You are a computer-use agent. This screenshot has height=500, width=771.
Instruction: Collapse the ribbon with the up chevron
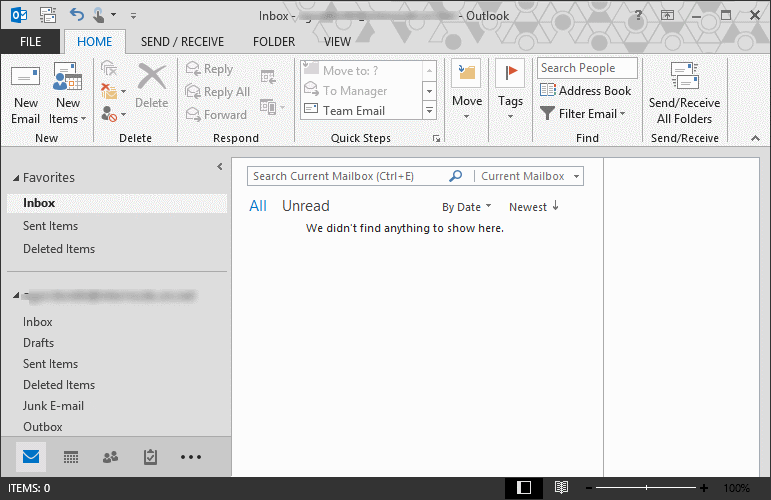point(755,139)
